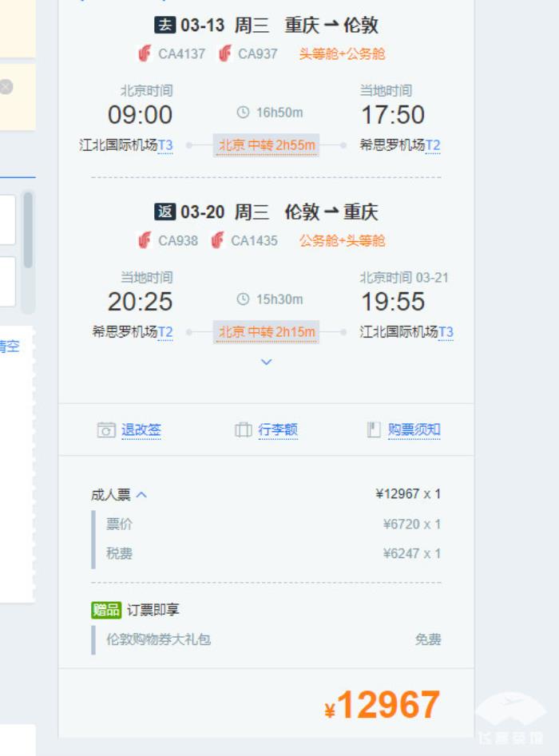This screenshot has width=559, height=756.
Task: Click the notice icon beside 购票须知
Action: tap(374, 429)
